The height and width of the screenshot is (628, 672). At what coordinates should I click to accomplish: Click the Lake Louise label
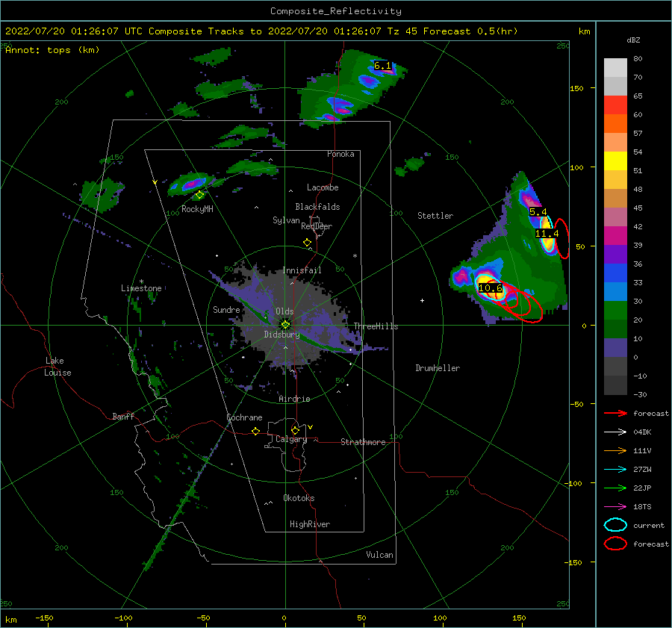57,367
